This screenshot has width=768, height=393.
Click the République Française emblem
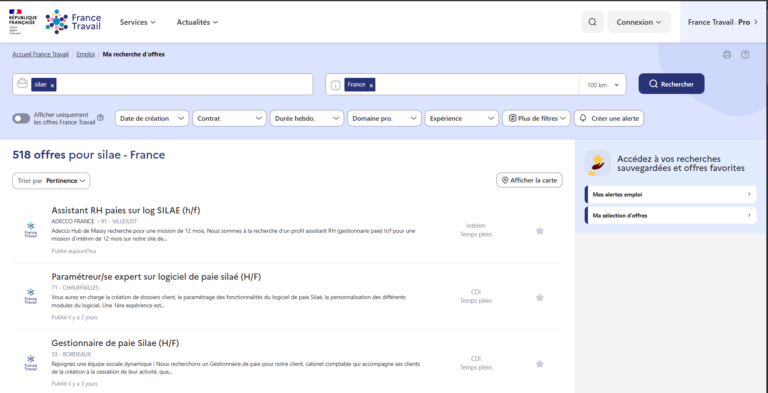(x=22, y=21)
